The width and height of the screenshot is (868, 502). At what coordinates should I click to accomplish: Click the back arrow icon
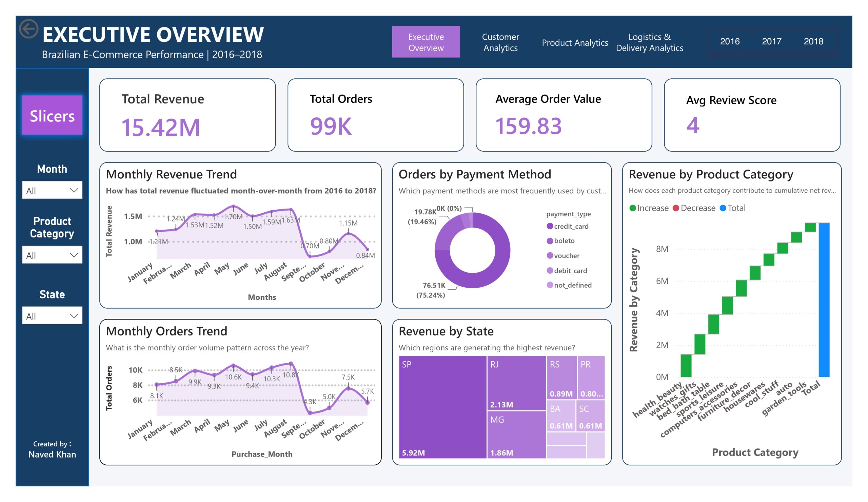[x=28, y=28]
